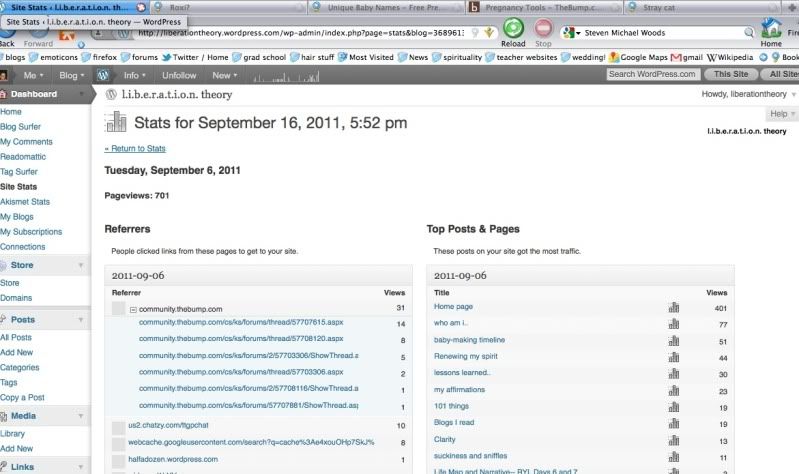
Task: Collapse the community.thebump.com referrer group
Action: (133, 309)
